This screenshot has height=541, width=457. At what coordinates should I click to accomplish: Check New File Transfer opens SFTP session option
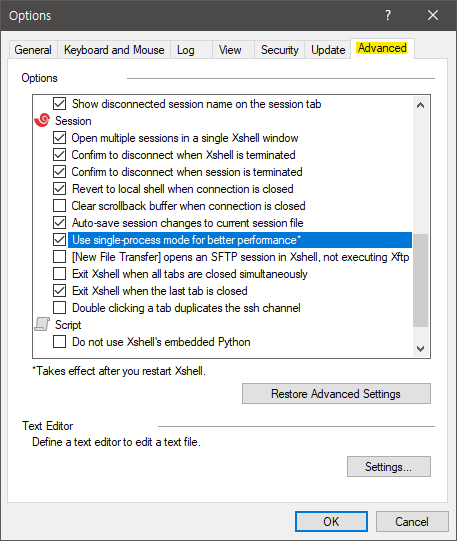(x=60, y=257)
